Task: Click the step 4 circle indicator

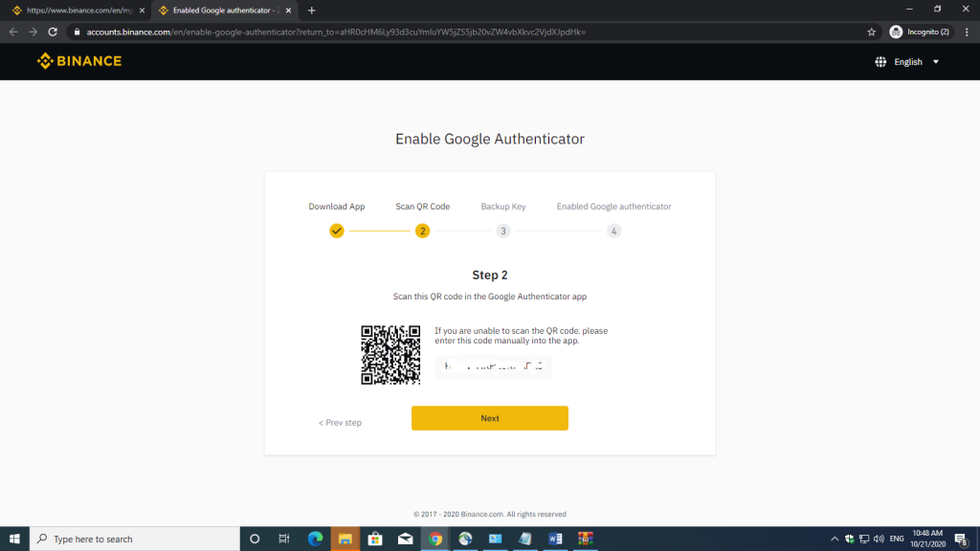Action: [x=613, y=231]
